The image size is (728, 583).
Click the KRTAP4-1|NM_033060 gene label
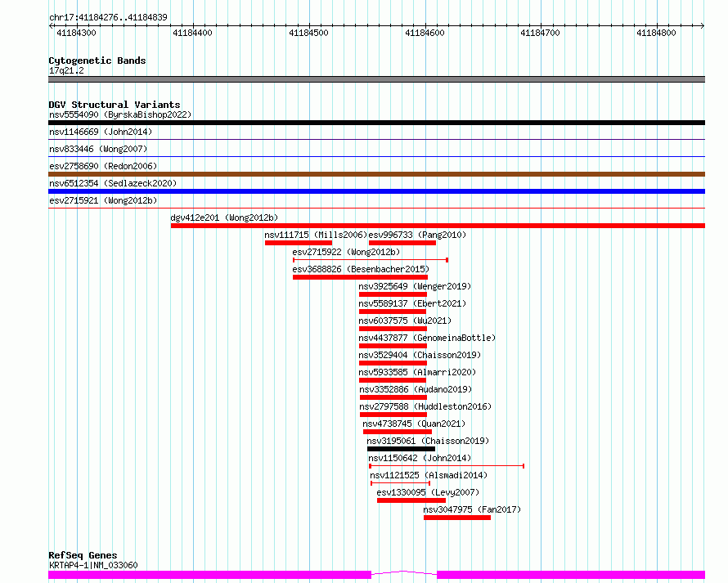(x=93, y=565)
